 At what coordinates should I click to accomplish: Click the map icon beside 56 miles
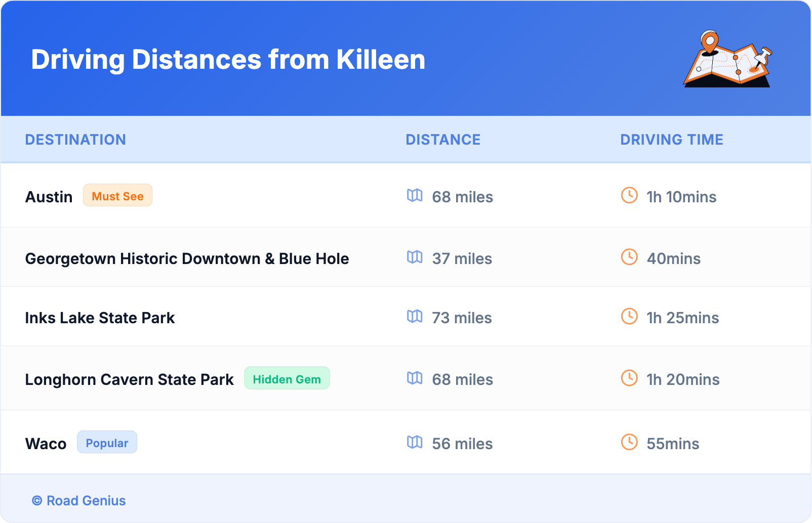[415, 442]
